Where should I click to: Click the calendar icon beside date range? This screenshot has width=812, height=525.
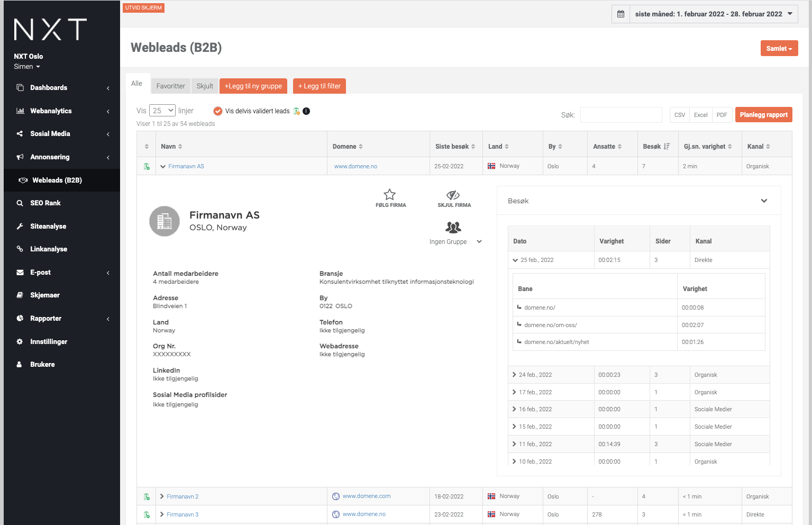[x=621, y=14]
